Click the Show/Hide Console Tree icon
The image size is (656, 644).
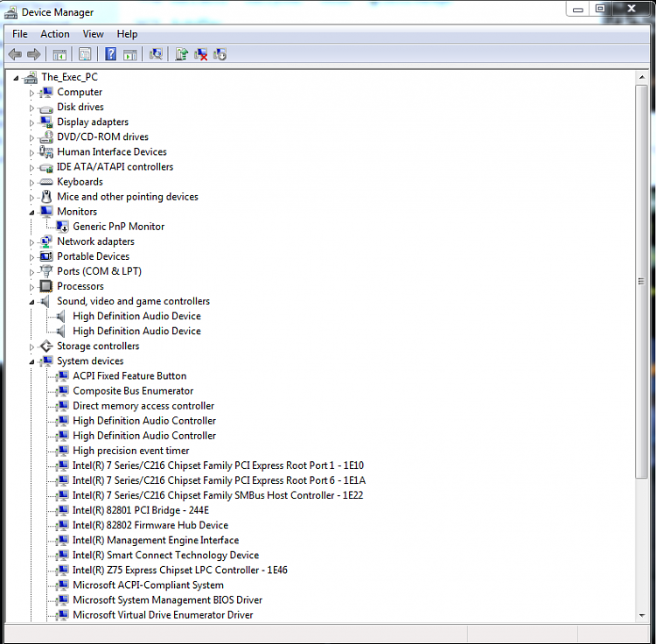(x=59, y=54)
